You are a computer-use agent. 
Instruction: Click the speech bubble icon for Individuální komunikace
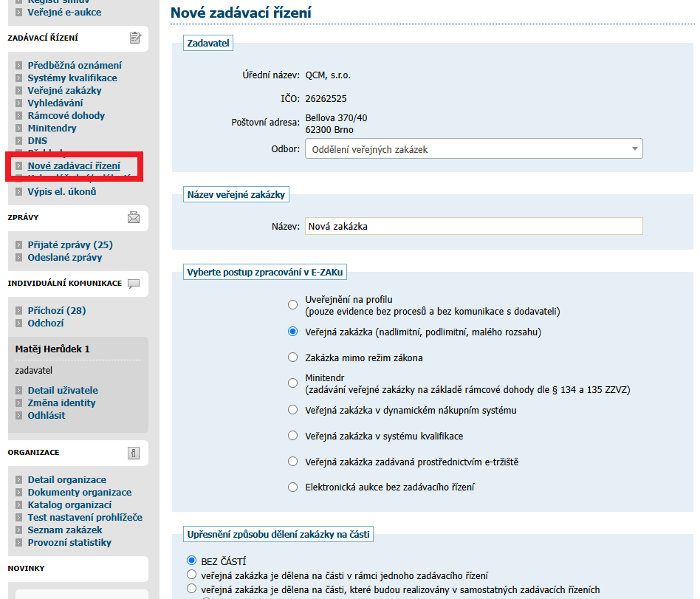(x=134, y=284)
